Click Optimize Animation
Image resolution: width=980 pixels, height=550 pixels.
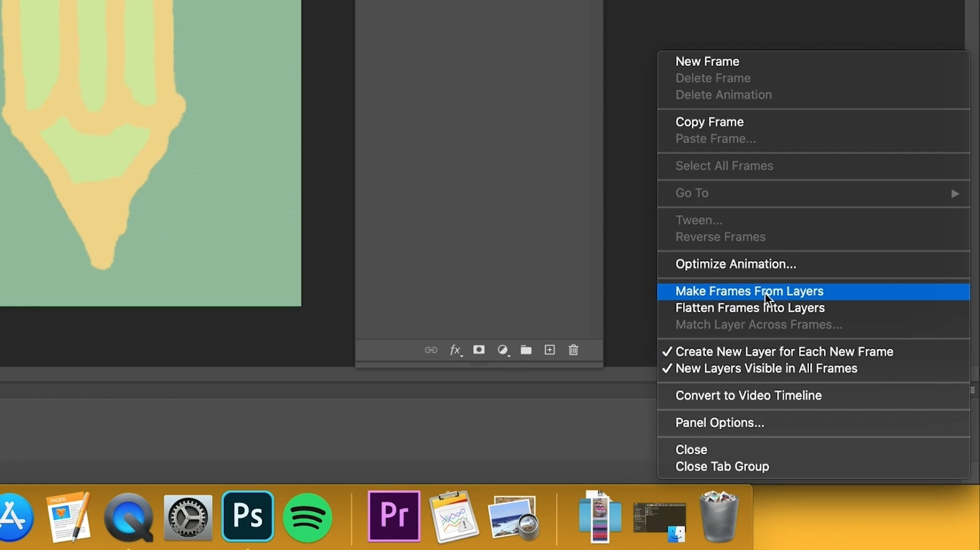tap(735, 264)
